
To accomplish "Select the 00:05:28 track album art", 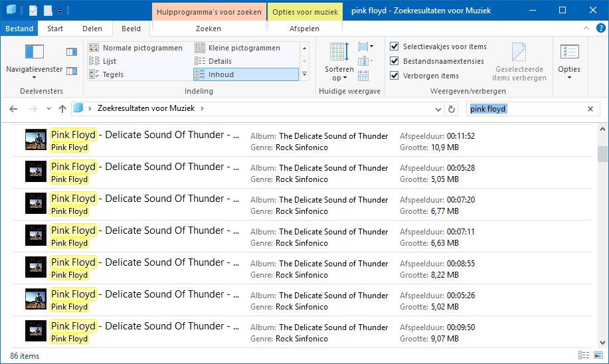I will tap(36, 171).
